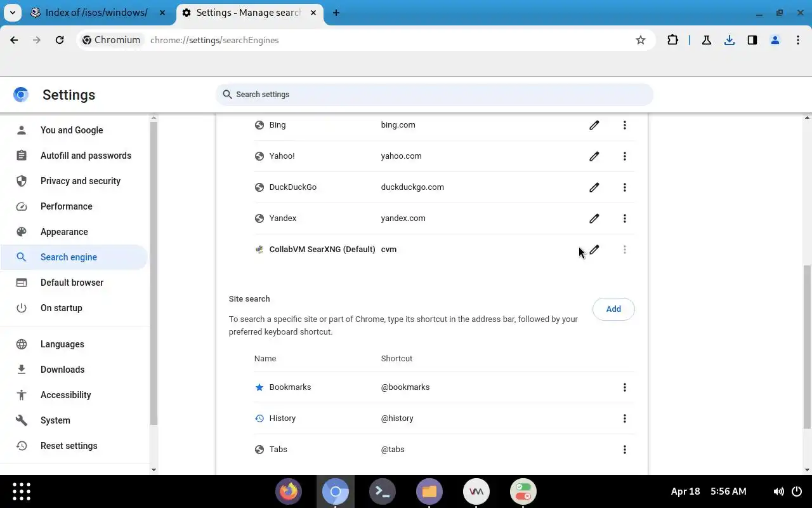
Task: Open more actions for DuckDuckGo
Action: [624, 187]
